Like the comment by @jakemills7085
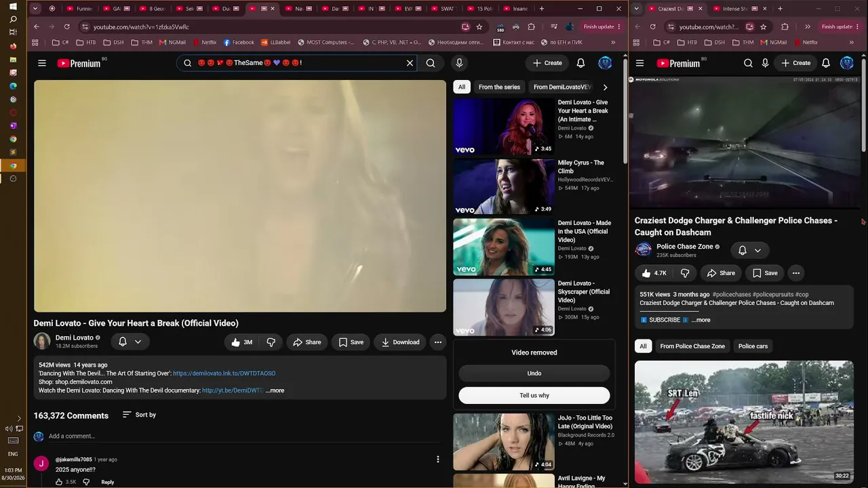This screenshot has width=868, height=488. click(60, 482)
